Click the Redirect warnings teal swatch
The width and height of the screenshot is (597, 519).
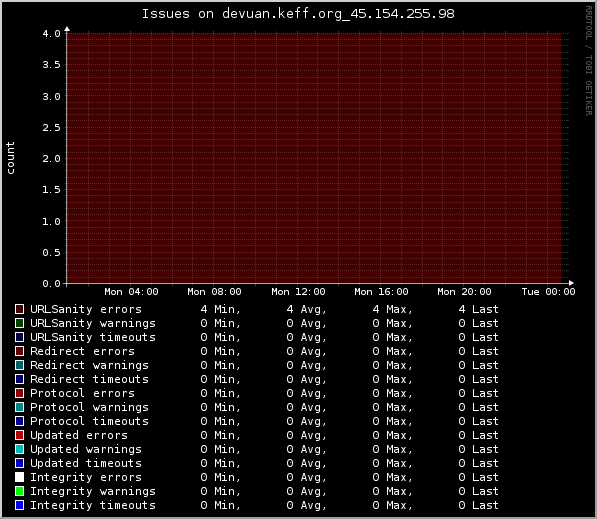click(x=19, y=365)
